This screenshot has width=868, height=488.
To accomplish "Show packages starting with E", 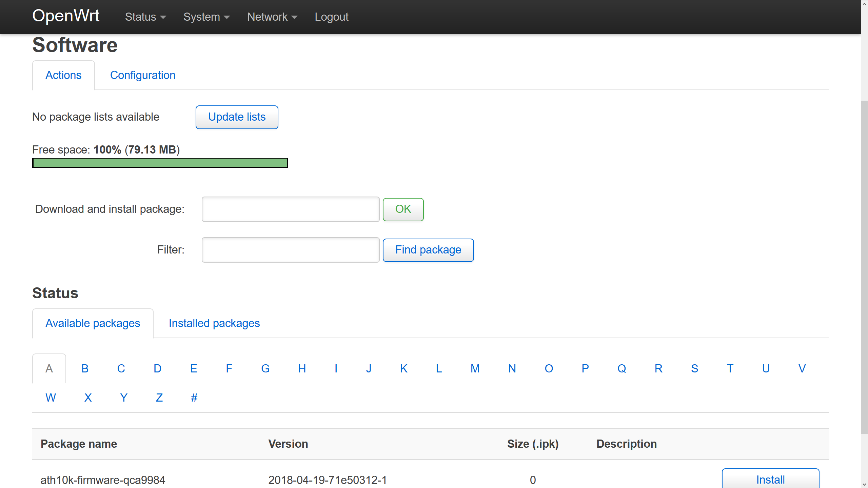I will pos(194,369).
